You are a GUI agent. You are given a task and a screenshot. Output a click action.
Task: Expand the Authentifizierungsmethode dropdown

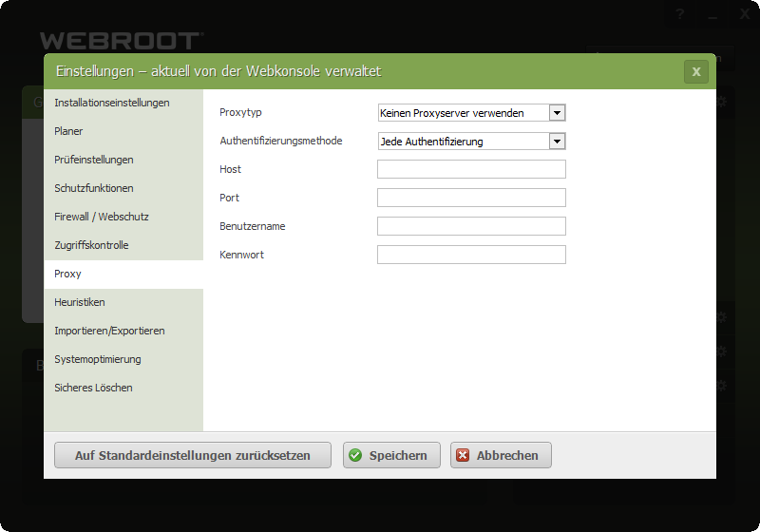[x=558, y=142]
